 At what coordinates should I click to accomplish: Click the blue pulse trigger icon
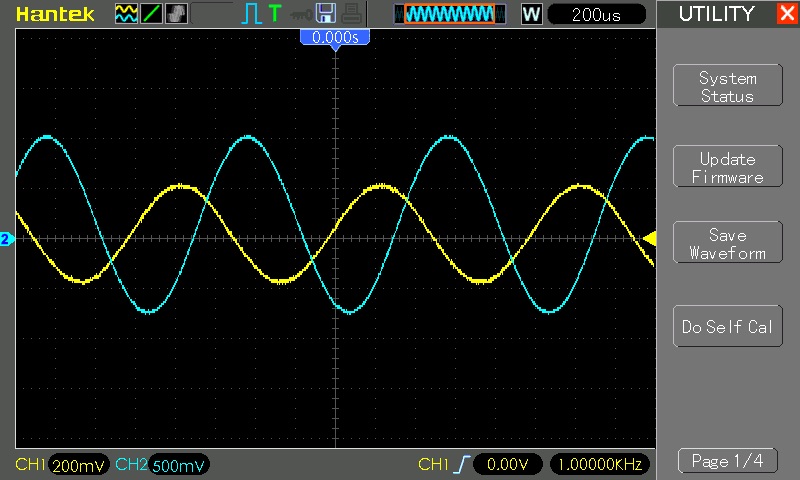click(251, 14)
